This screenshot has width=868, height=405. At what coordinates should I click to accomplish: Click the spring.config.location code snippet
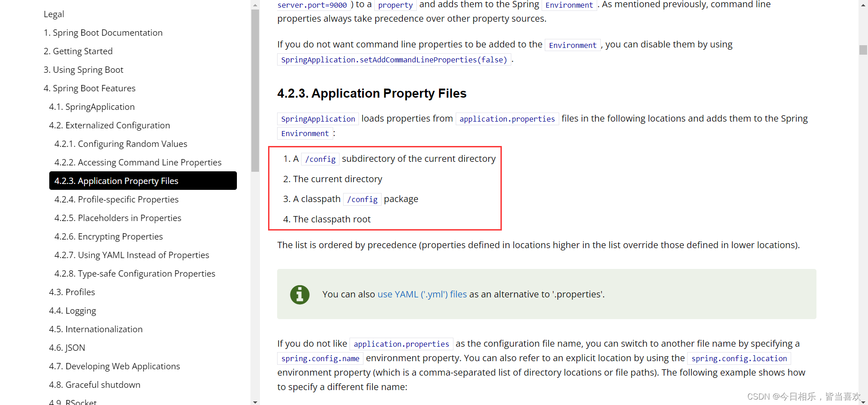[739, 358]
